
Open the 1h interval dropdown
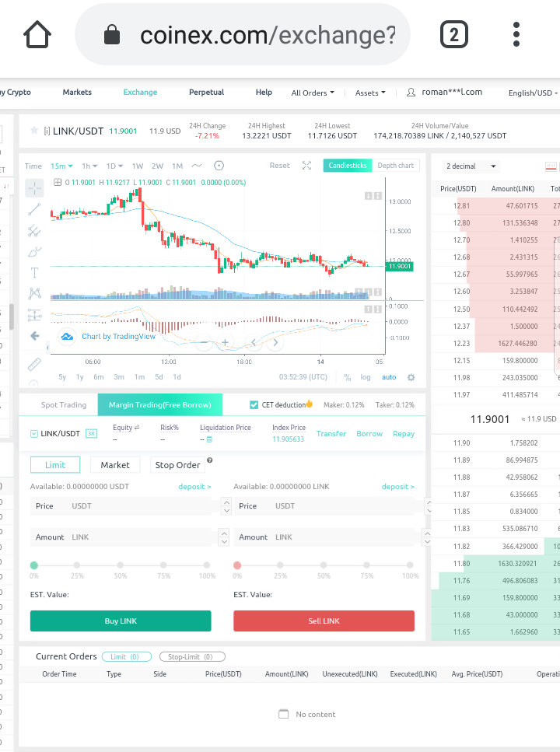click(89, 166)
